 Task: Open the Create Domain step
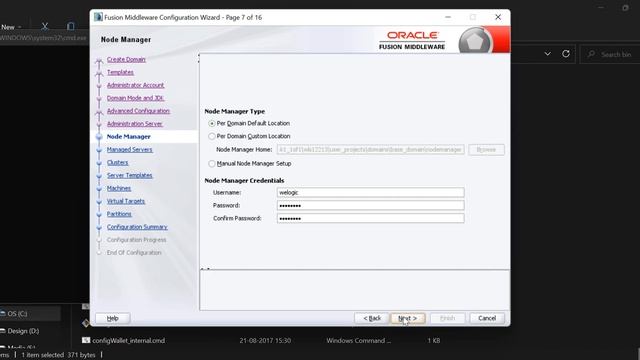pos(126,60)
